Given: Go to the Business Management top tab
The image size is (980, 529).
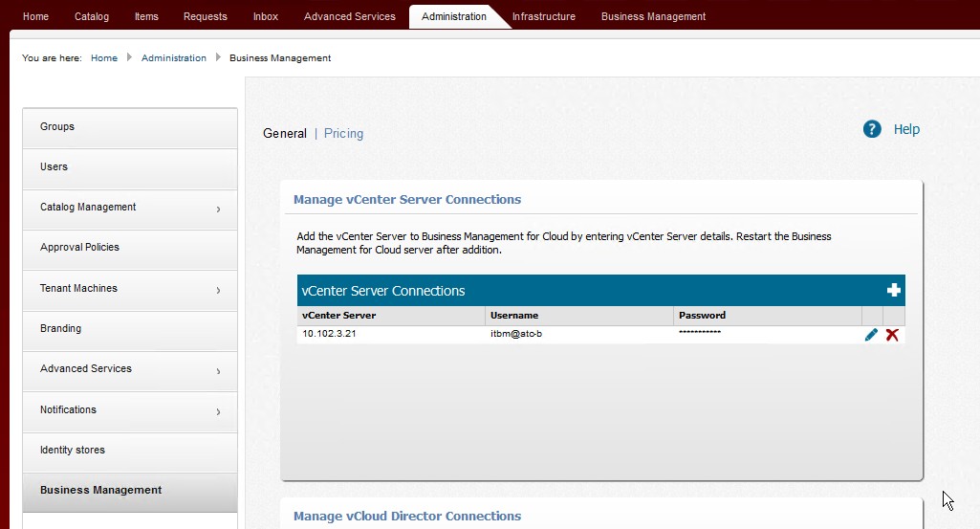Looking at the screenshot, I should point(653,16).
